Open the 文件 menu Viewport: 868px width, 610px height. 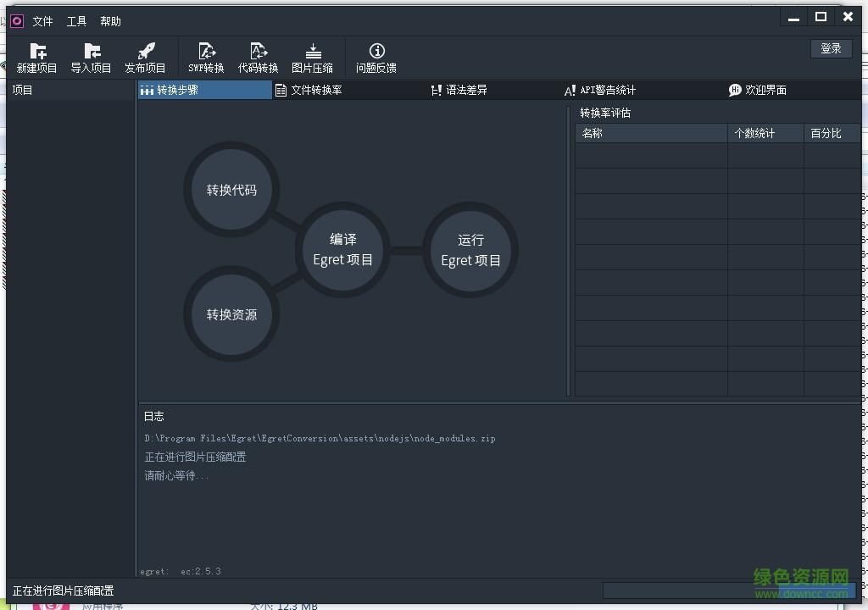pyautogui.click(x=42, y=21)
